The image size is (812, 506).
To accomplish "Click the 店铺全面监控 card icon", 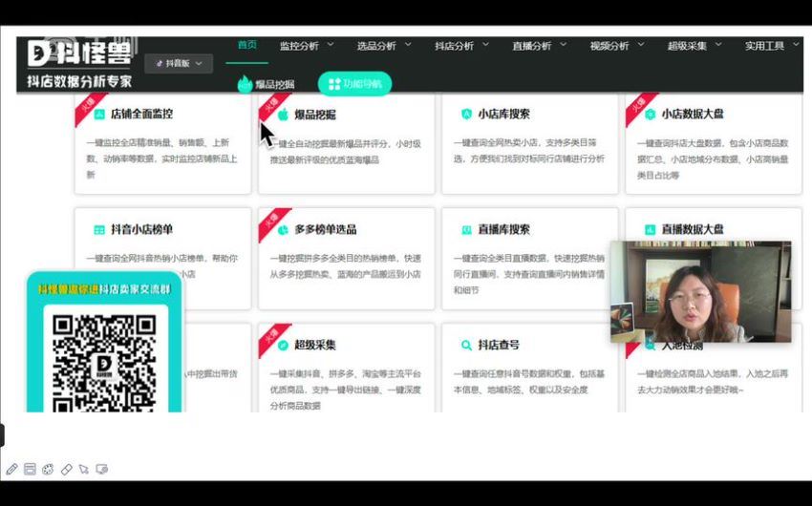I will pos(99,115).
